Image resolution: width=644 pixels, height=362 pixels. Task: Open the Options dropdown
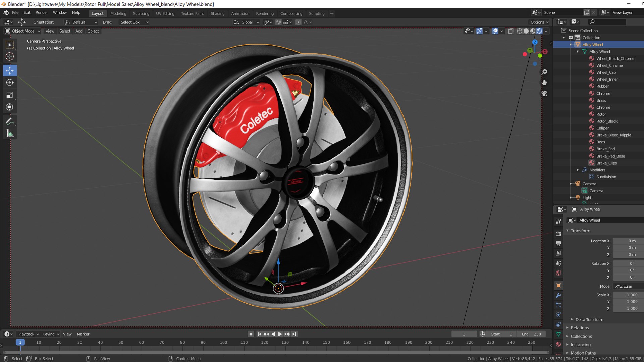pyautogui.click(x=539, y=22)
